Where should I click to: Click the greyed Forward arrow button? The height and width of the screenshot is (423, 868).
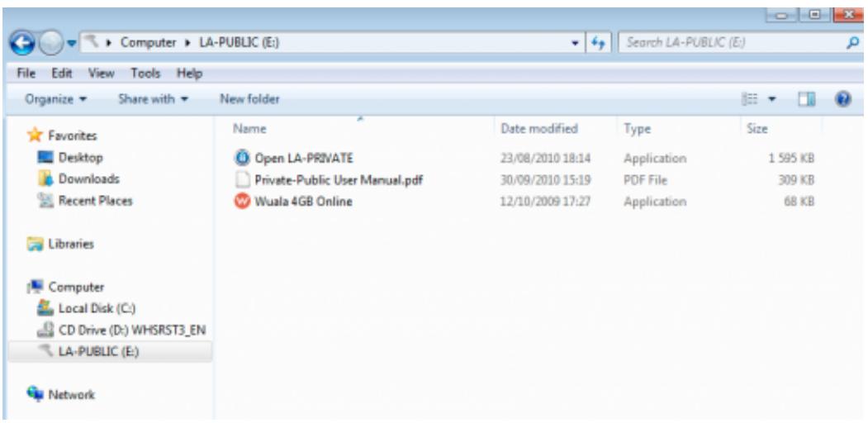50,44
